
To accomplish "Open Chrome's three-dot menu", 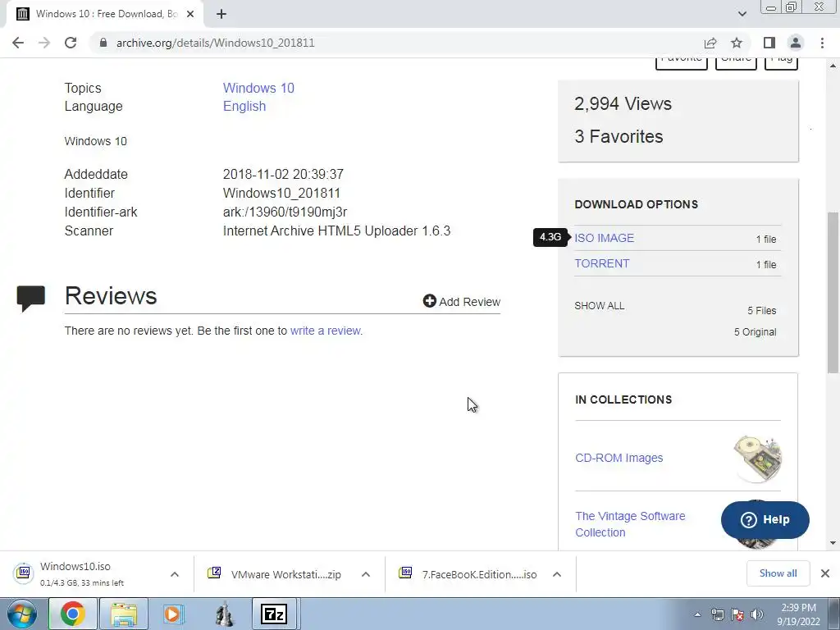I will (x=822, y=43).
